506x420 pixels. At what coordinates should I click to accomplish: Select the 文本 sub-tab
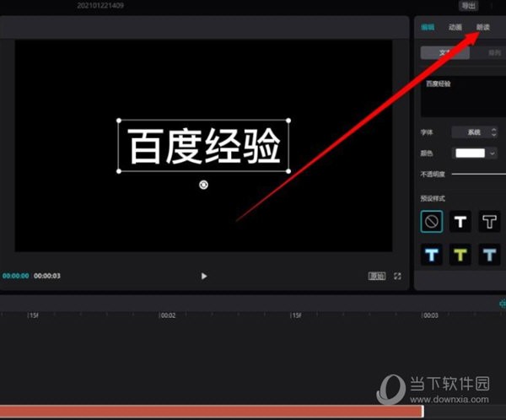(445, 52)
